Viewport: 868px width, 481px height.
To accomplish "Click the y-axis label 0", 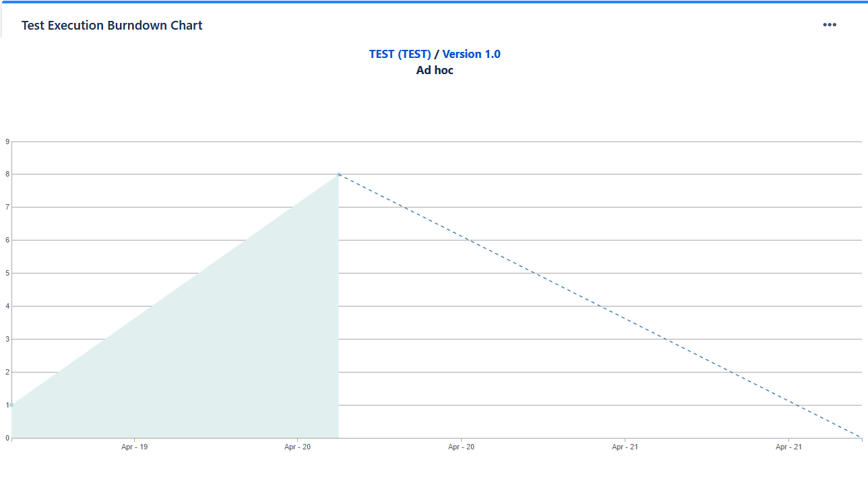I will tap(7, 439).
